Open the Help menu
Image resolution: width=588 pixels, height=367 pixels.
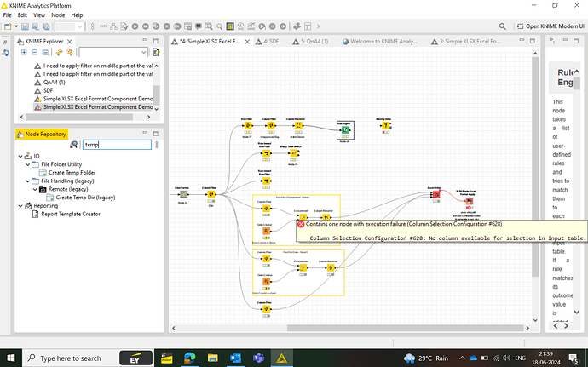[77, 15]
